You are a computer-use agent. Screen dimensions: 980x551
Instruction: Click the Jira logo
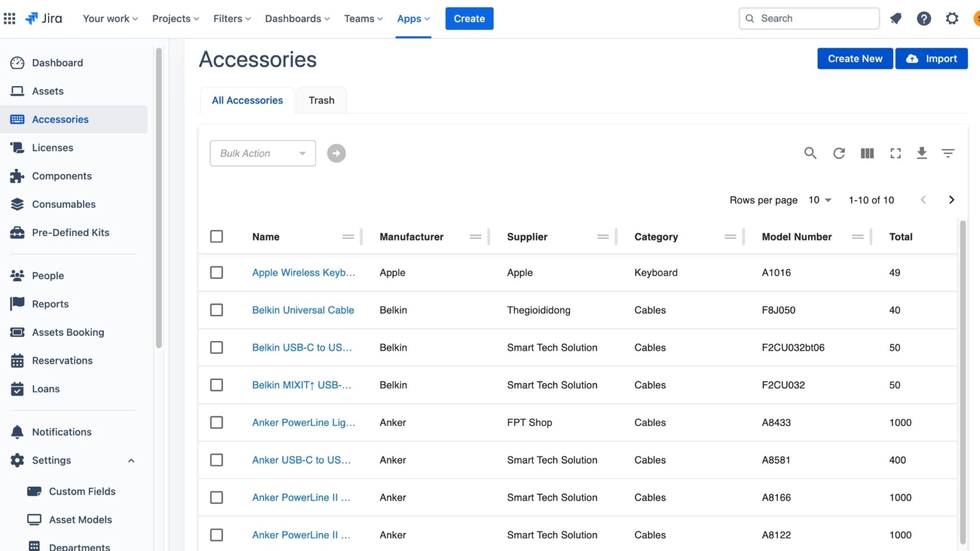[43, 18]
